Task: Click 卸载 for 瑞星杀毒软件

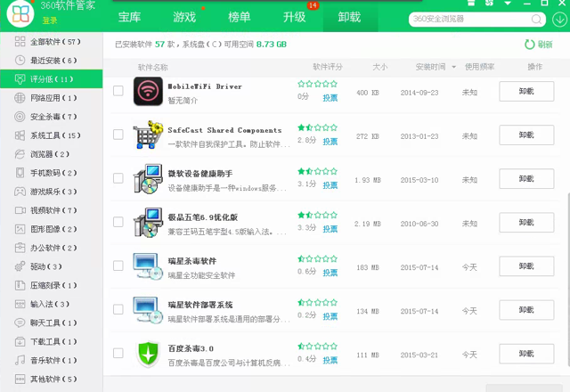Action: coord(526,266)
